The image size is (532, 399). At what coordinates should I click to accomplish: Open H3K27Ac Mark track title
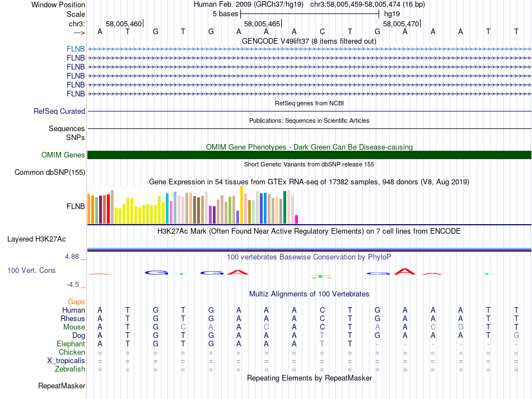click(x=309, y=231)
